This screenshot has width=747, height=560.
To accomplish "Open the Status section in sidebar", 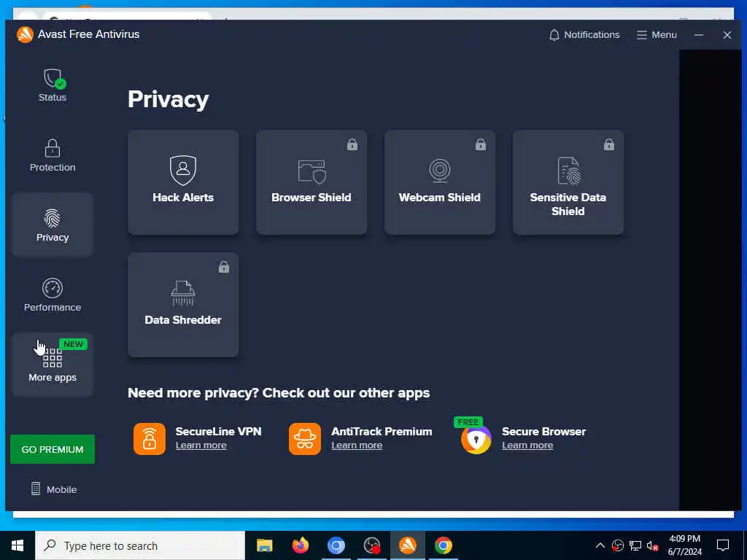I will click(53, 85).
